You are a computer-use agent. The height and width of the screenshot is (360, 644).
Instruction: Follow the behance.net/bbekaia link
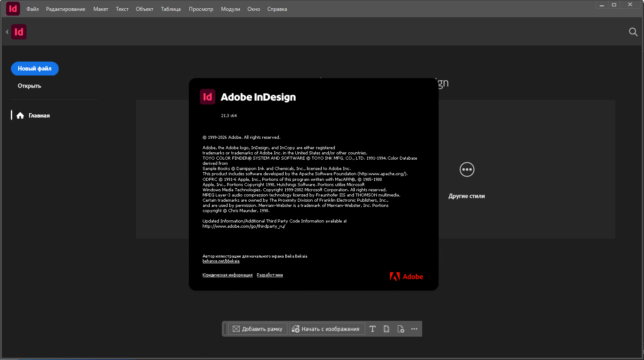pos(221,261)
